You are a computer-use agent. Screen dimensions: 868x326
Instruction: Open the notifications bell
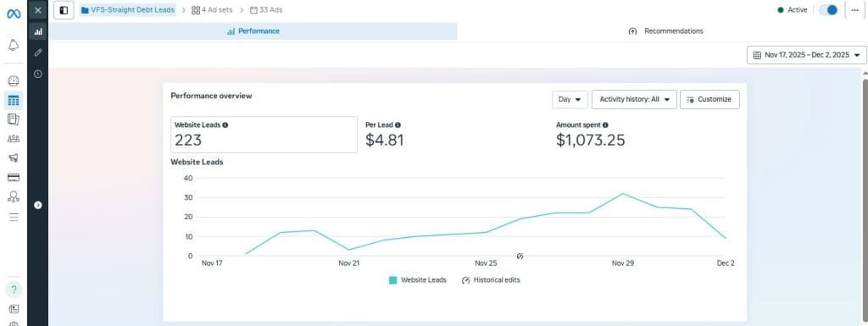(x=14, y=45)
